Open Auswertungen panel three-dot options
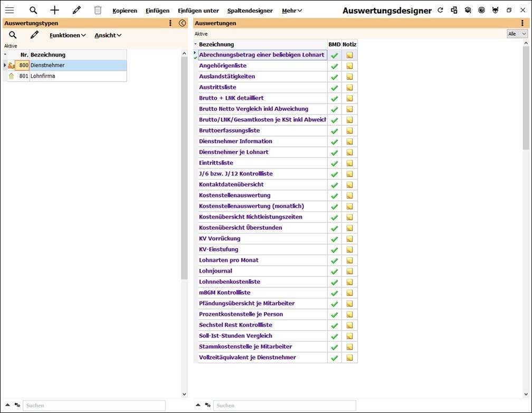532x413 pixels. (x=522, y=23)
